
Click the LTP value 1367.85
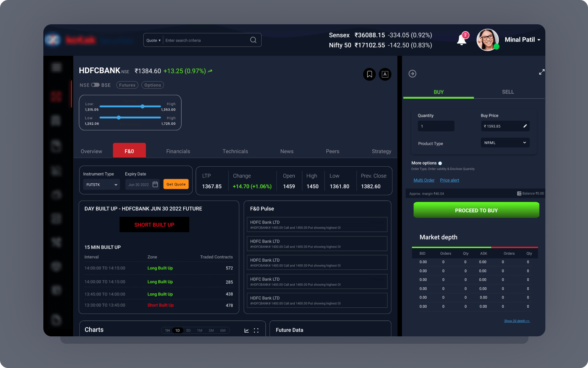click(x=212, y=187)
